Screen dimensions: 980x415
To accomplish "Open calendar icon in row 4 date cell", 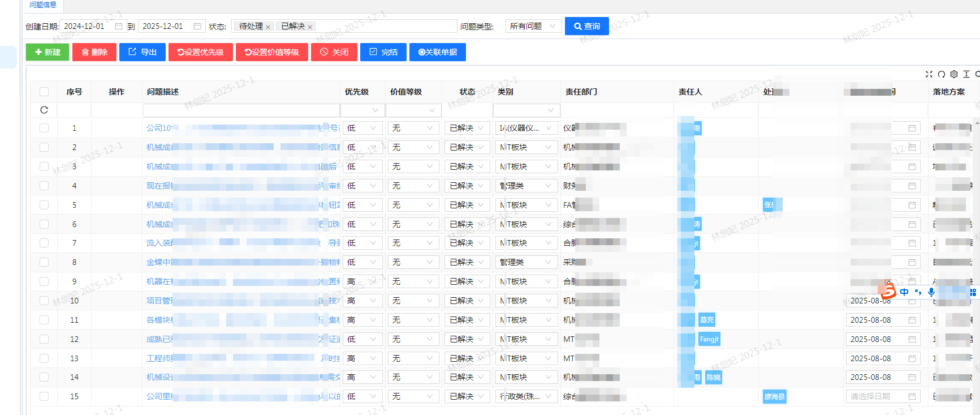I will (x=912, y=186).
